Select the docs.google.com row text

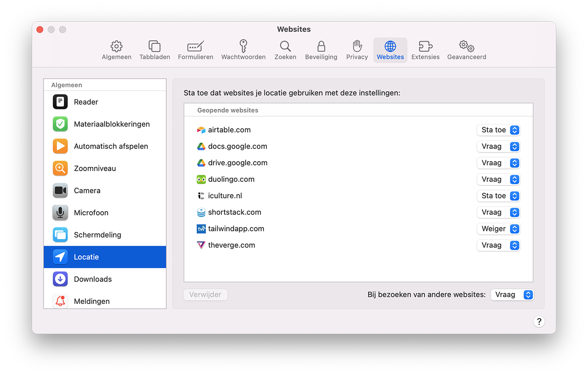point(237,146)
